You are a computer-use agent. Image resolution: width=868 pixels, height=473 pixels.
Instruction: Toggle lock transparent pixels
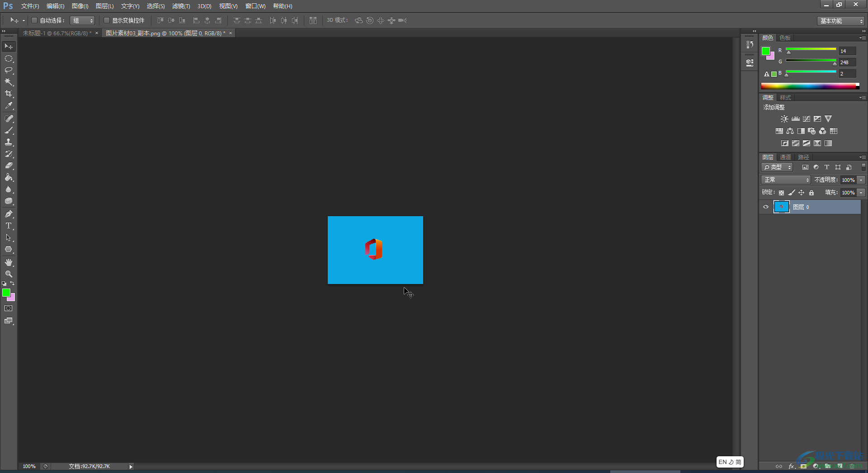click(x=781, y=193)
